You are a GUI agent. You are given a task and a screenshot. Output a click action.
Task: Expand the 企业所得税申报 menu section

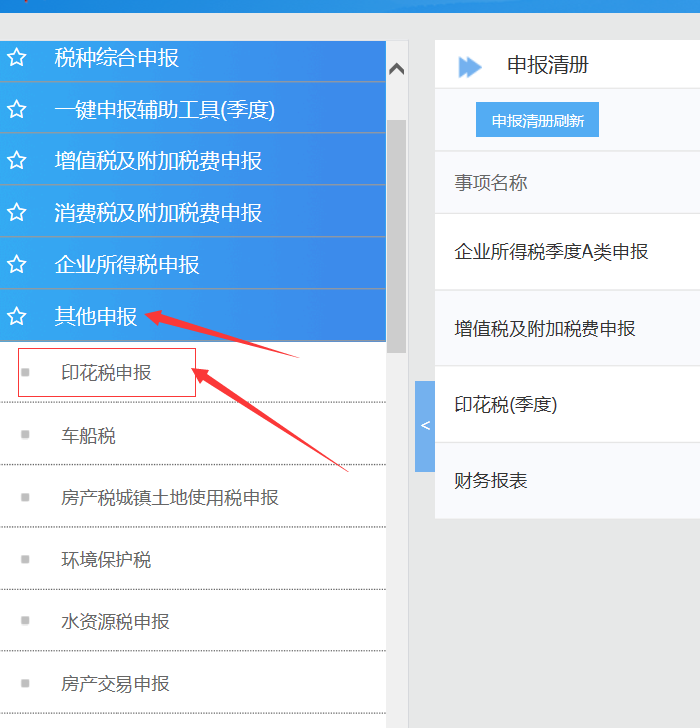pyautogui.click(x=193, y=263)
